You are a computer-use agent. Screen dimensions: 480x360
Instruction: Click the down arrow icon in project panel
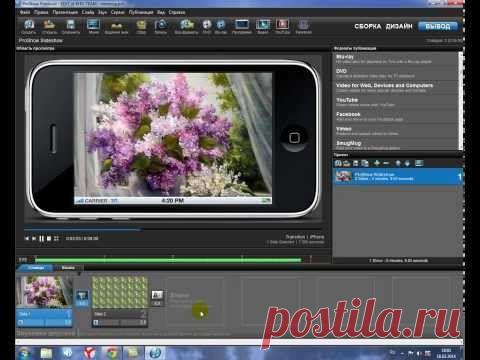407,163
